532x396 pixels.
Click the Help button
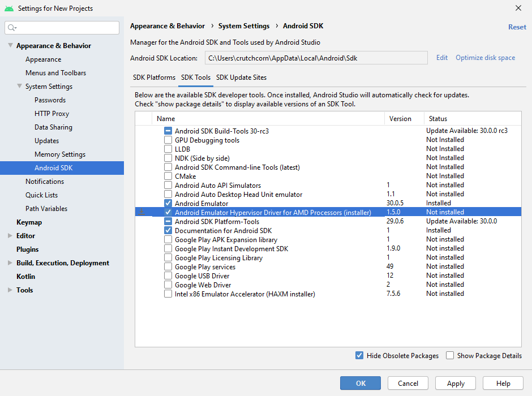click(x=503, y=383)
